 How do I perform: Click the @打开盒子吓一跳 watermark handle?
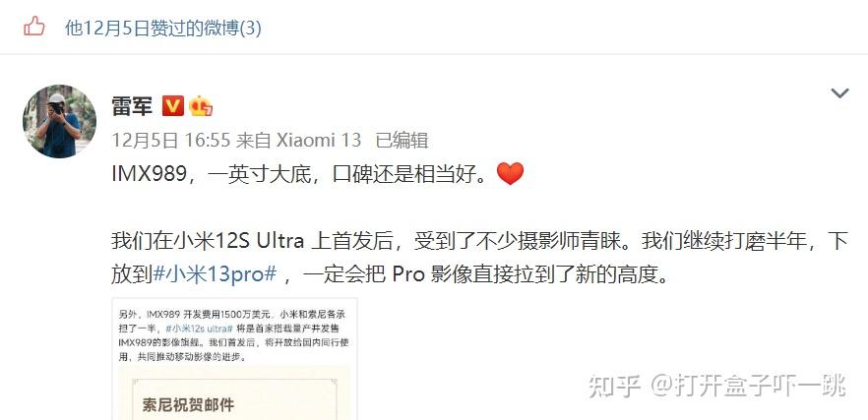point(748,386)
